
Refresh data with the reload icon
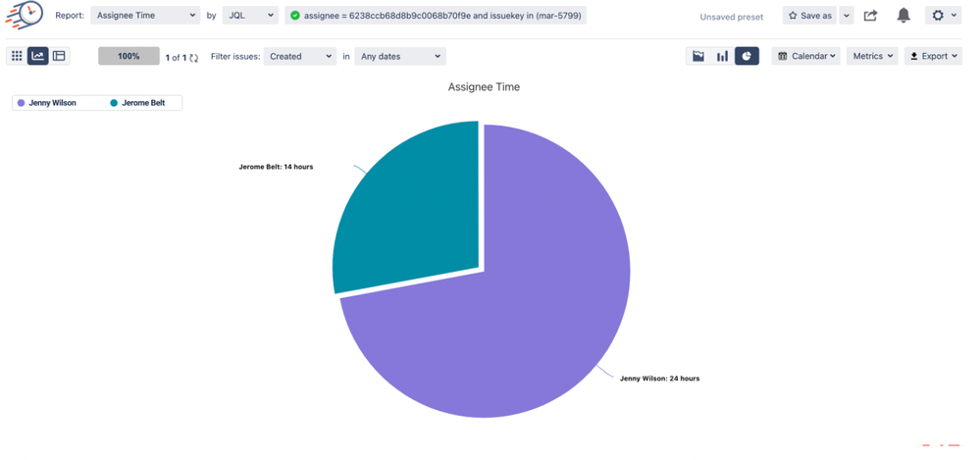point(194,58)
